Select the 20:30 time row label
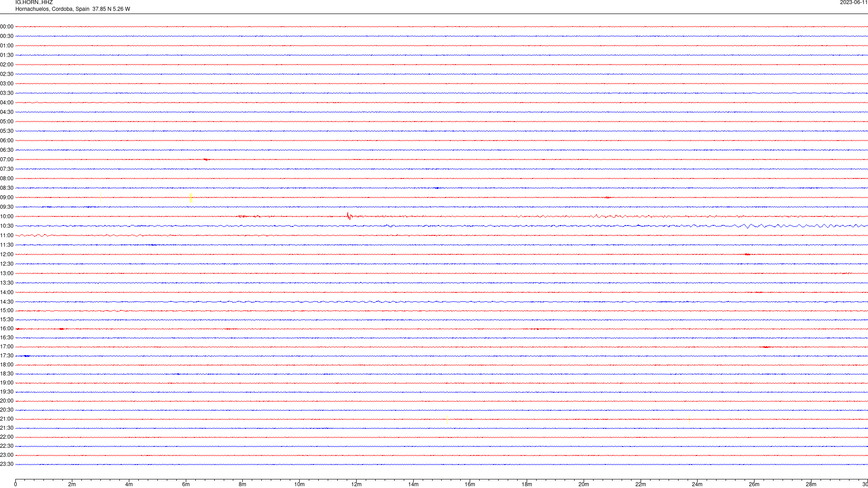 (7, 410)
